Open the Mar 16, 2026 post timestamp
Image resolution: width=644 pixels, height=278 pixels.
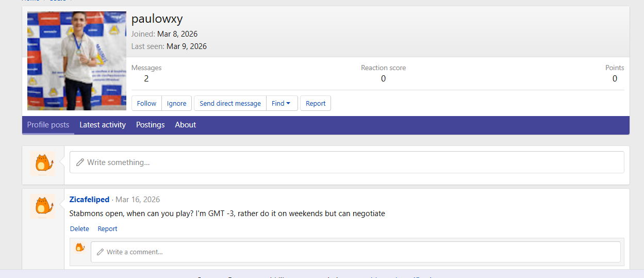click(x=138, y=200)
